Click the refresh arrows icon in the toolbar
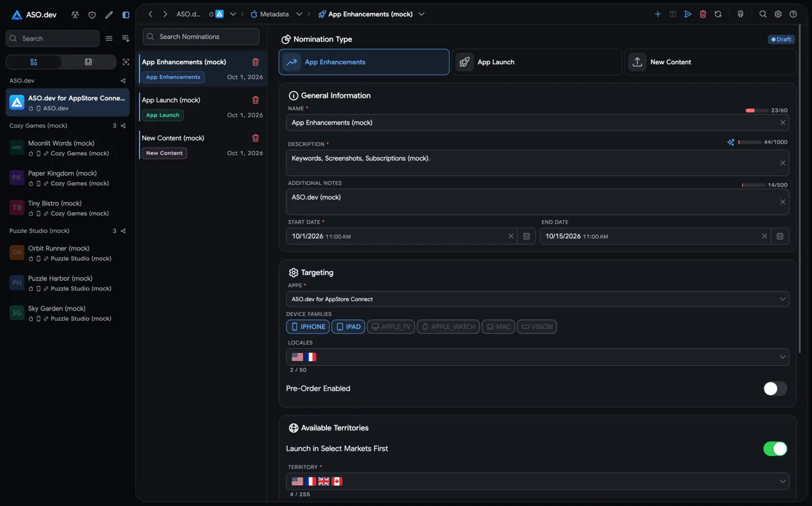This screenshot has height=506, width=812. (x=718, y=14)
